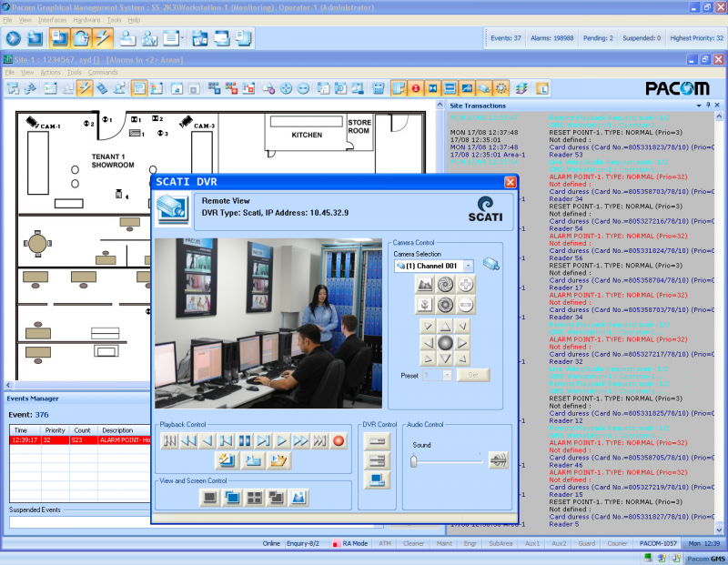
Task: Zoom in with the plus camera control
Action: [465, 284]
